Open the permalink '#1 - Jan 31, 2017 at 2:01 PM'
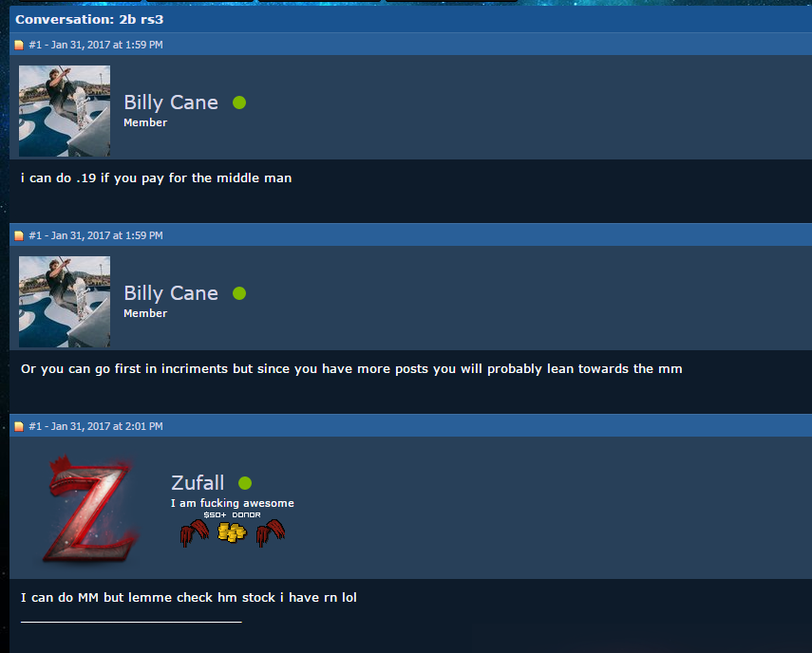 (x=96, y=426)
